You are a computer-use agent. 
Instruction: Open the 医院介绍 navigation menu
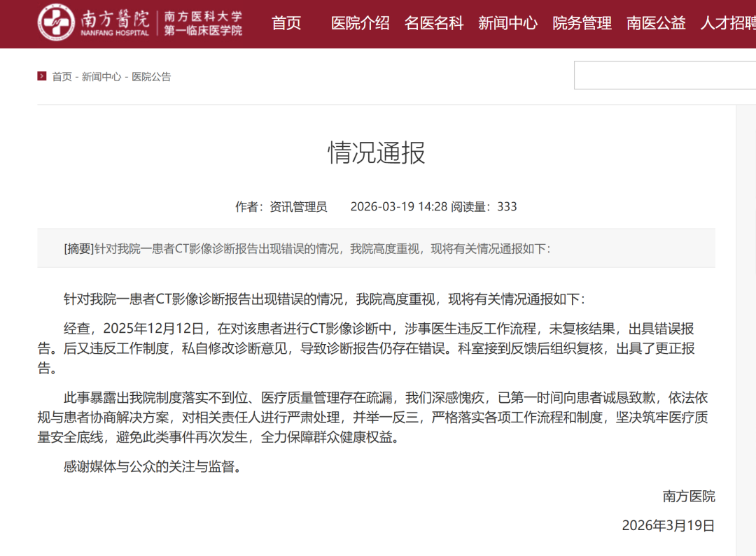click(360, 23)
